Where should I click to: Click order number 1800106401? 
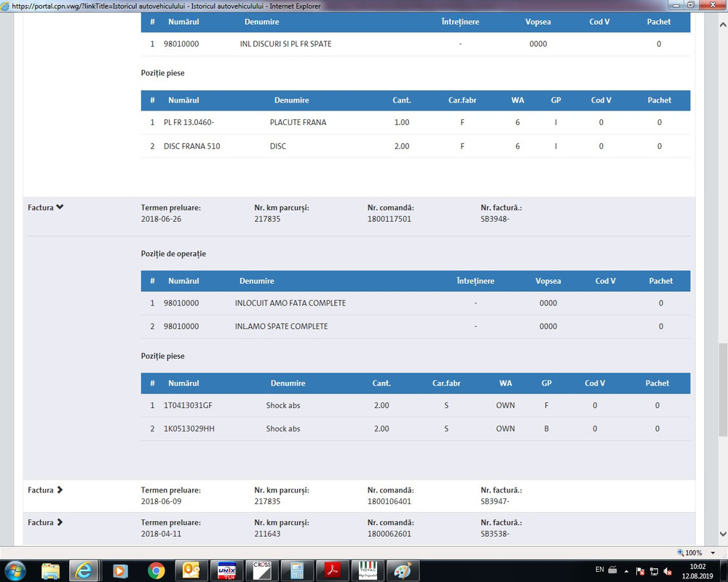389,502
